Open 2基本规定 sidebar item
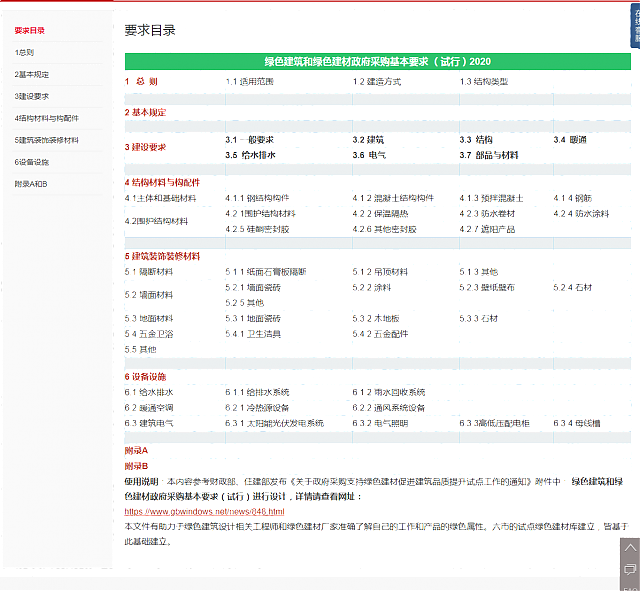 pos(30,73)
